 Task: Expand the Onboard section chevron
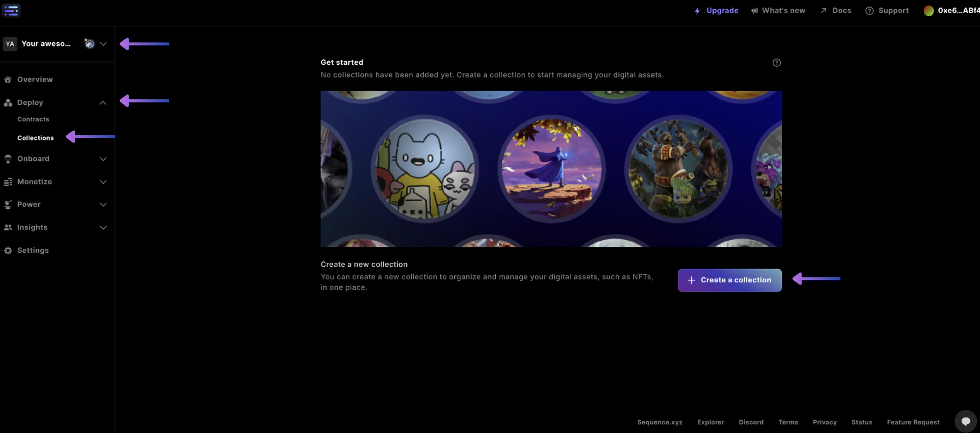click(x=103, y=159)
